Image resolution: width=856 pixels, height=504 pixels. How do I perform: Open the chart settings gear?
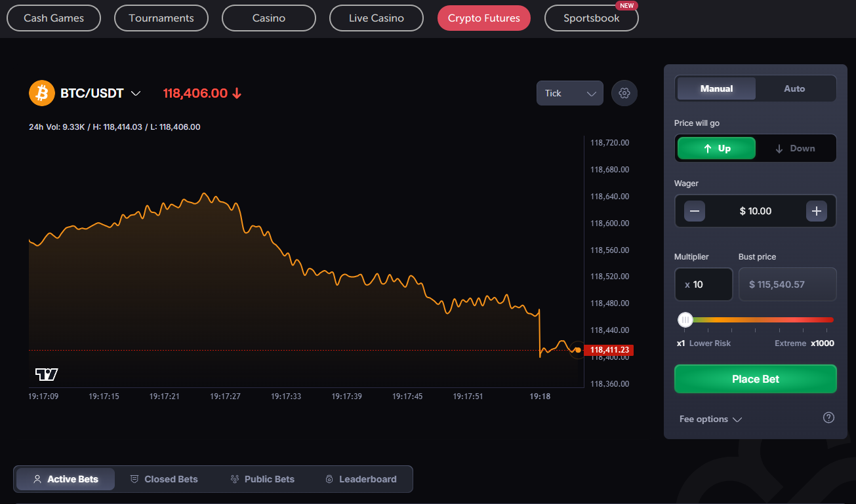click(624, 93)
